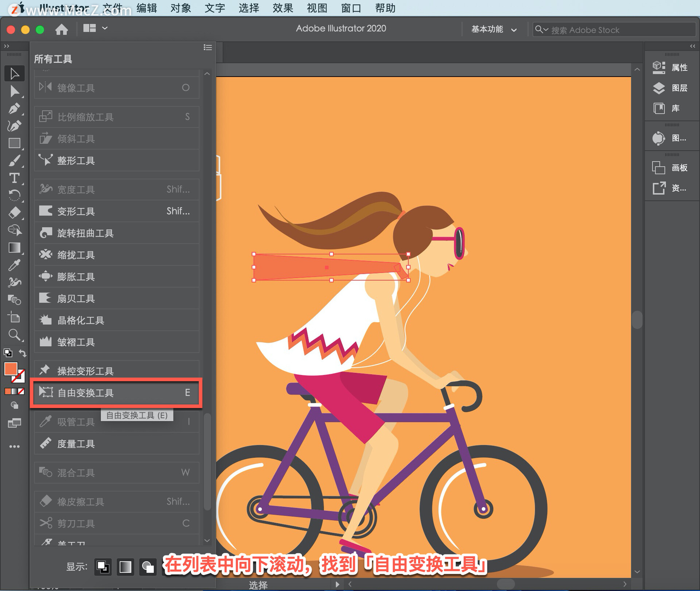
Task: Click the tools list scrollbar thumb
Action: (x=207, y=461)
